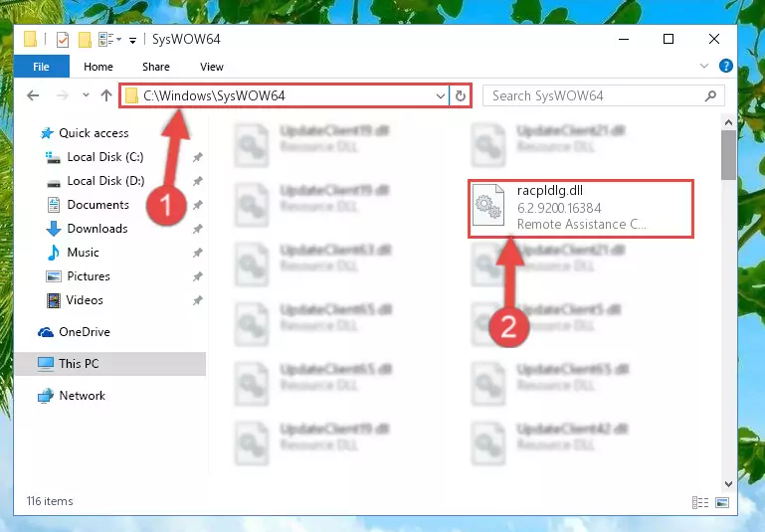Viewport: 765px width, 532px height.
Task: Click pin icon next to Downloads
Action: point(198,229)
